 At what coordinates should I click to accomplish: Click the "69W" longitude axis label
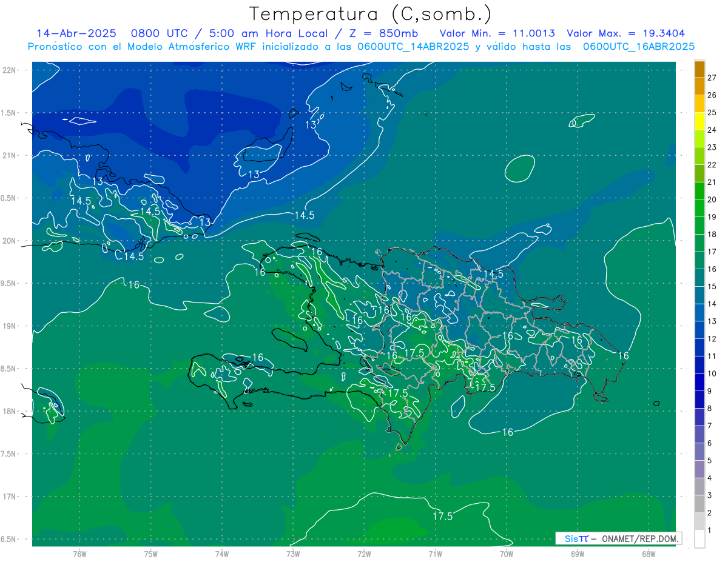pyautogui.click(x=578, y=554)
